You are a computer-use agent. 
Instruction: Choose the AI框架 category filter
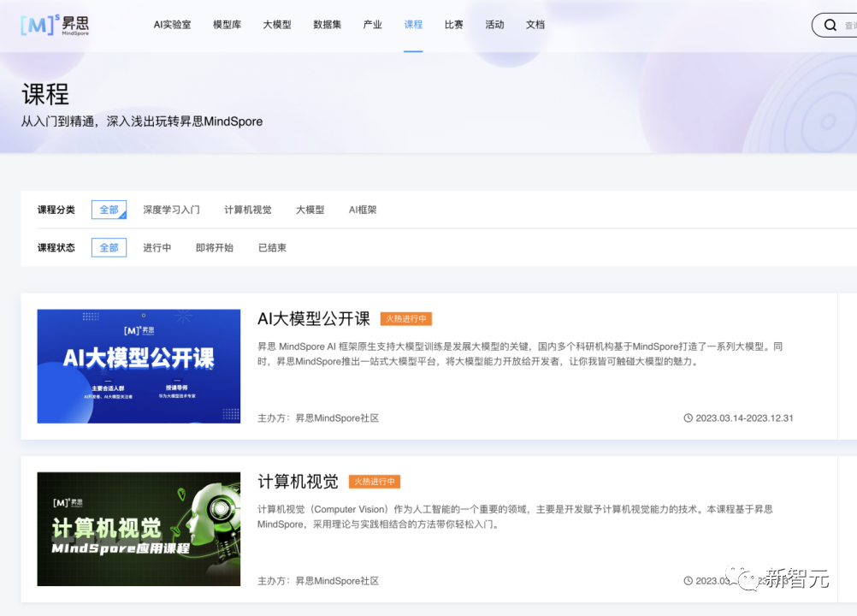pyautogui.click(x=363, y=210)
